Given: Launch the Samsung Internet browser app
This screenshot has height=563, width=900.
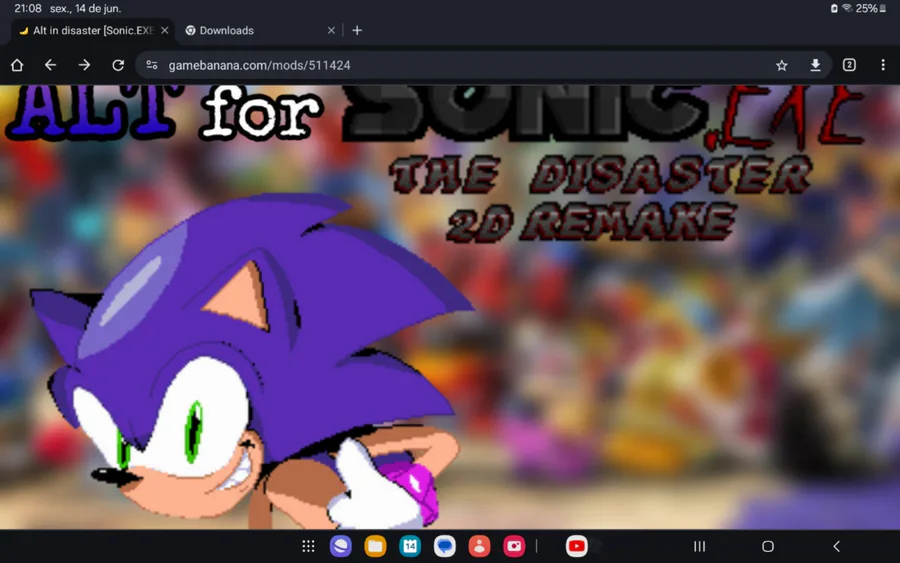Looking at the screenshot, I should [340, 546].
